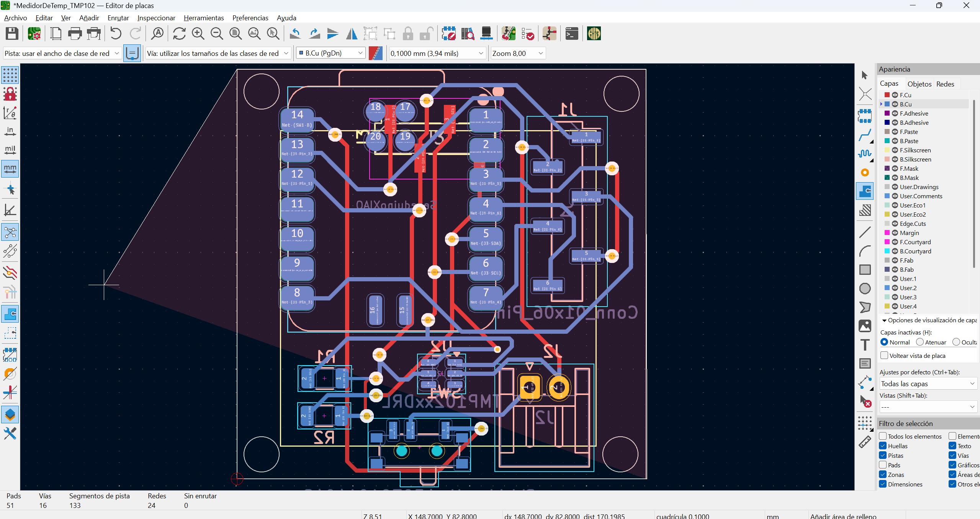Open the Enrutar menu
The height and width of the screenshot is (519, 980).
(118, 18)
